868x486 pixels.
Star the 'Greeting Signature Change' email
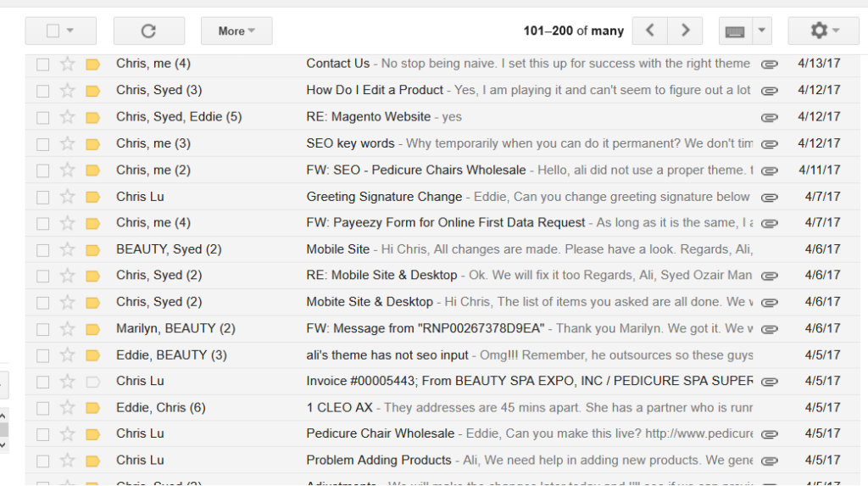point(68,197)
